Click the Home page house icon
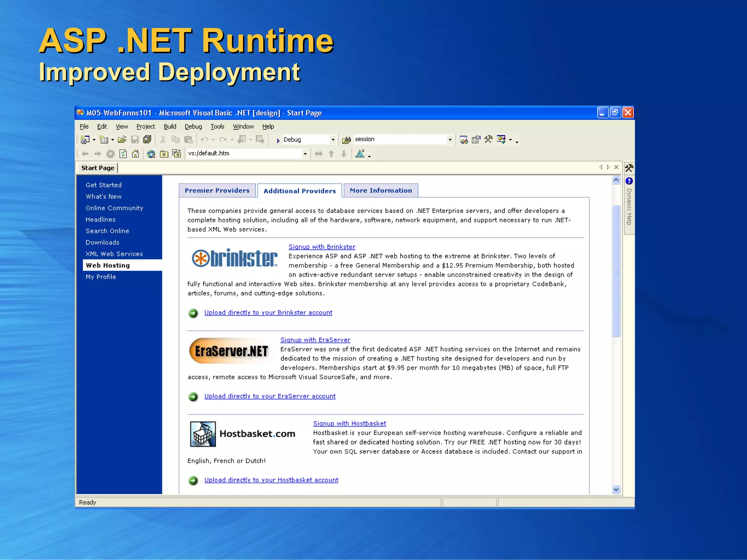 135,154
